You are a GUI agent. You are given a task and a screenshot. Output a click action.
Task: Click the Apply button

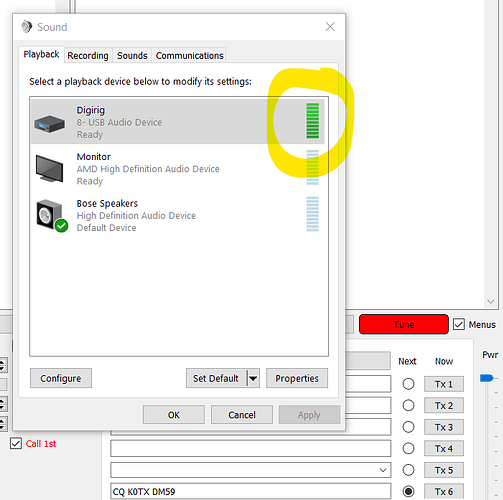click(309, 415)
